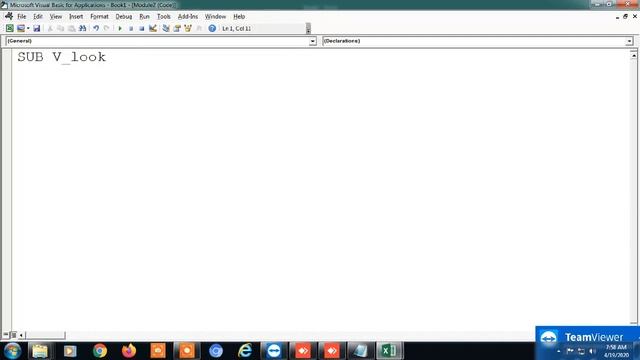The height and width of the screenshot is (360, 640).
Task: Click the Find binoculars icon
Action: point(82,28)
